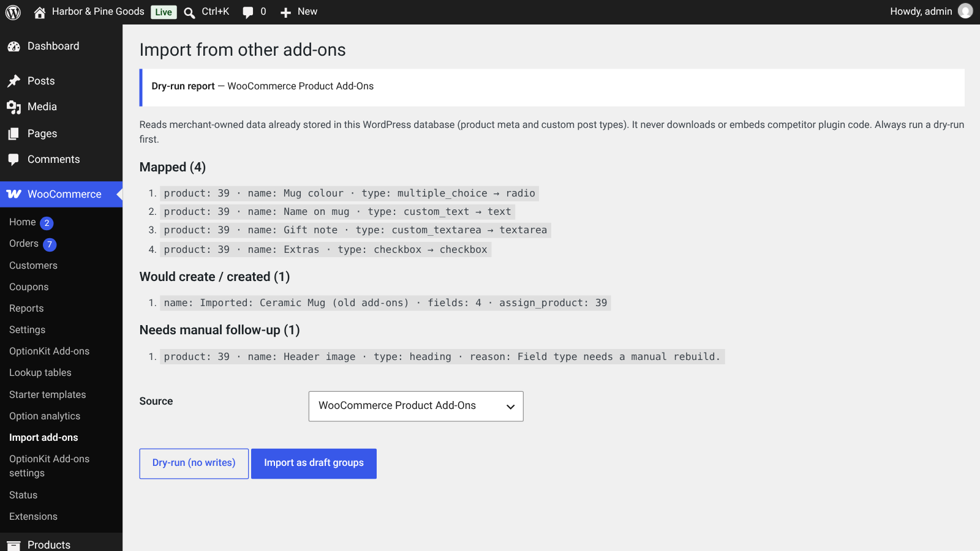Viewport: 980px width, 551px height.
Task: Click the Live status badge
Action: [164, 12]
